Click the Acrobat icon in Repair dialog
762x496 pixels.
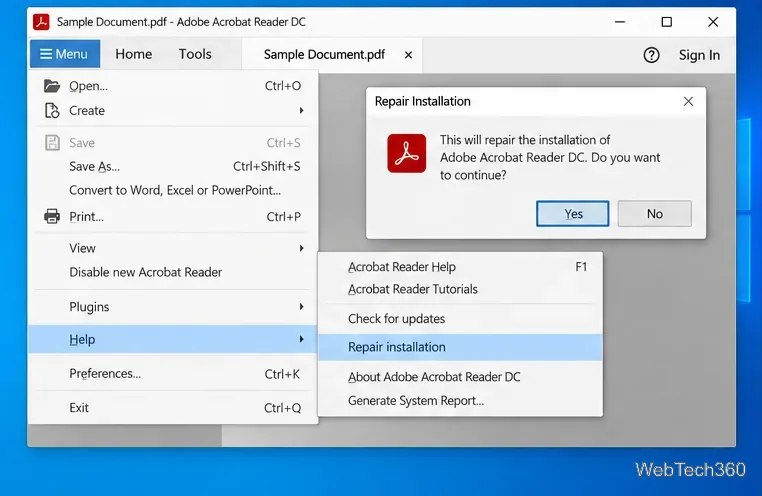tap(407, 154)
